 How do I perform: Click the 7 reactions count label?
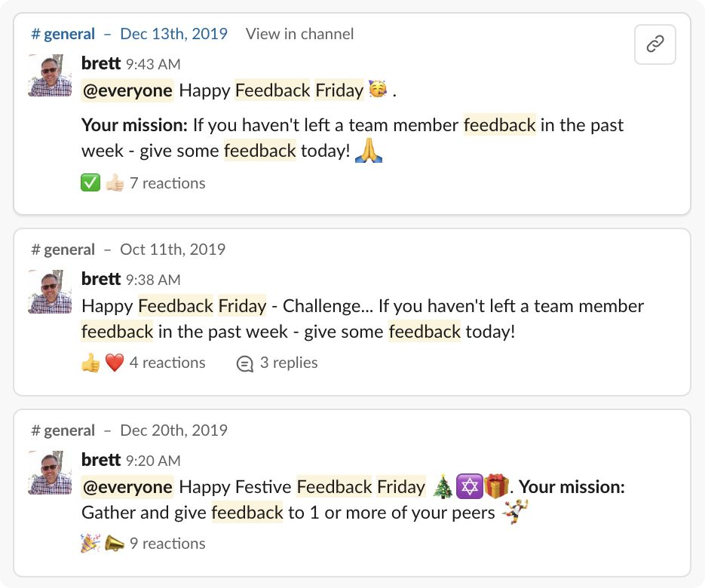pos(169,182)
